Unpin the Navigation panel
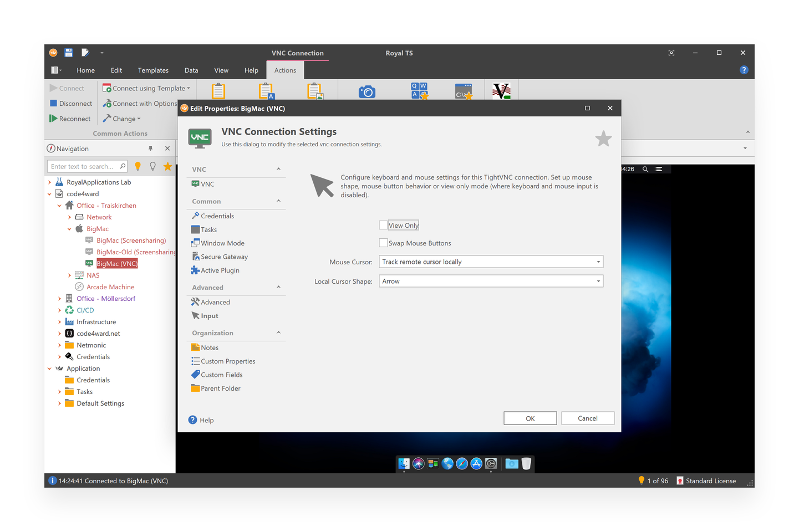The width and height of the screenshot is (799, 532). (x=150, y=148)
